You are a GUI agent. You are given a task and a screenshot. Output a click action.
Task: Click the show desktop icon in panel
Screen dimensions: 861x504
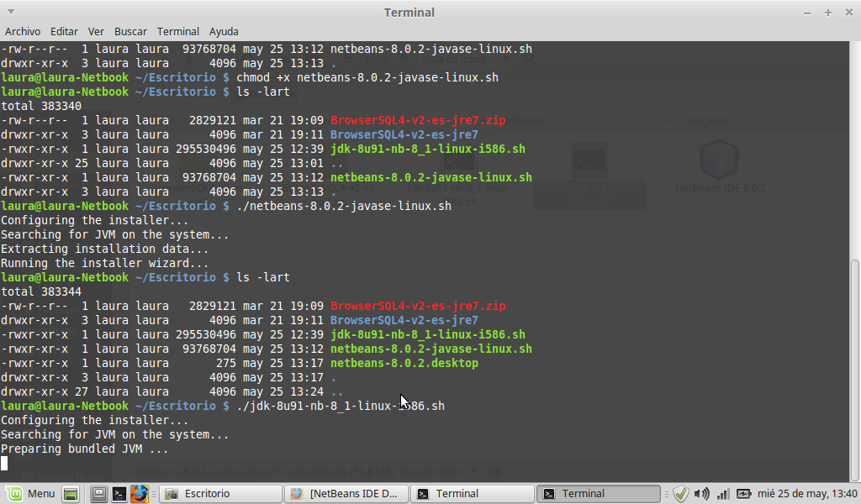pos(71,494)
